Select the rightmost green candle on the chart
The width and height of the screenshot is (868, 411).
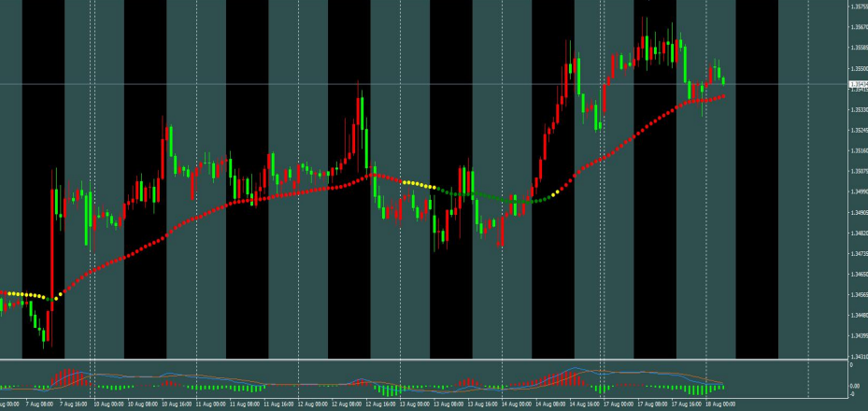[x=723, y=80]
